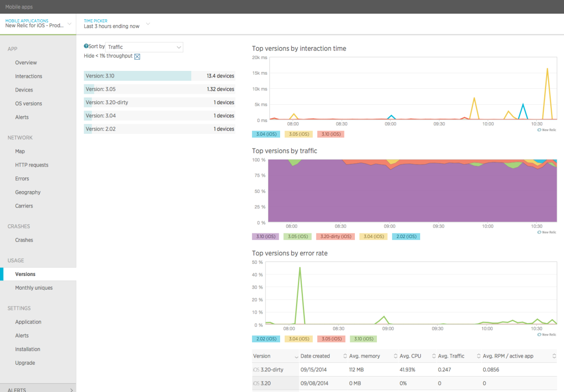Click 2.02 (iOS) swatch in error rate chart
Image resolution: width=564 pixels, height=392 pixels.
pyautogui.click(x=266, y=339)
